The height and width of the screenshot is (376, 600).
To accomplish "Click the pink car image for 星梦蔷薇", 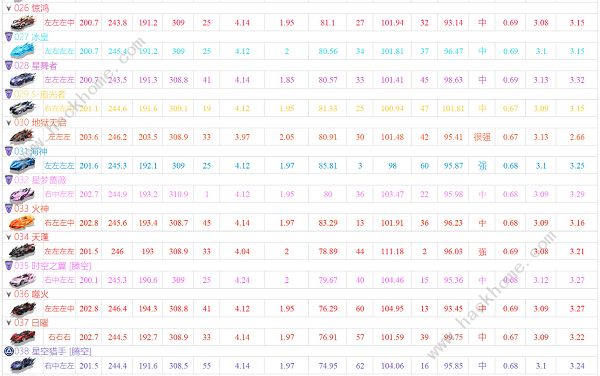I will point(23,194).
